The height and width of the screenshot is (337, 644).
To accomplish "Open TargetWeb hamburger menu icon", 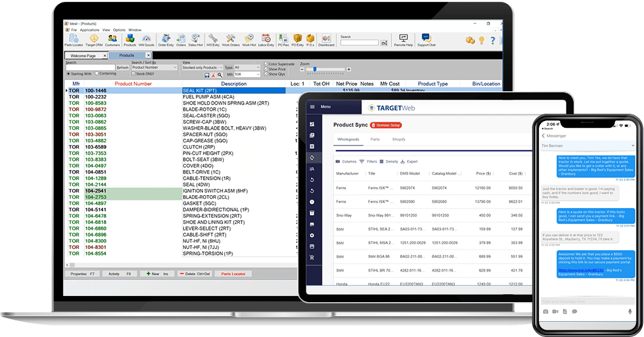I will (x=312, y=107).
